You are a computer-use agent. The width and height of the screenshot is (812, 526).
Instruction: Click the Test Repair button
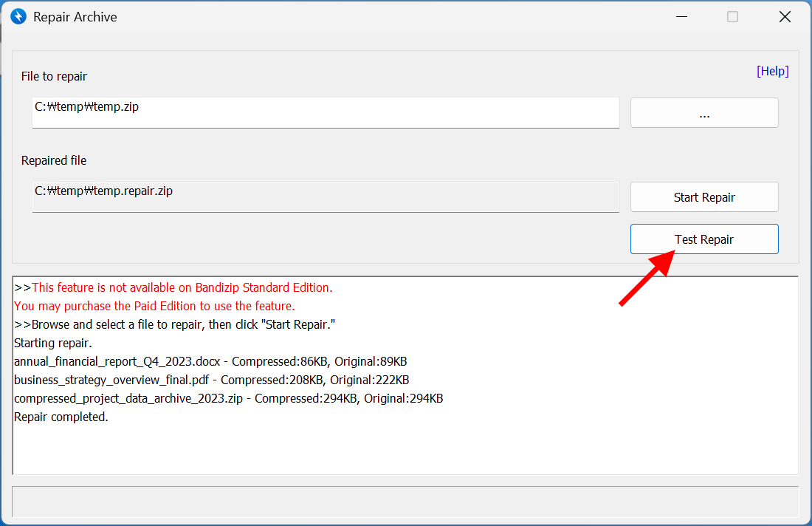(x=703, y=239)
